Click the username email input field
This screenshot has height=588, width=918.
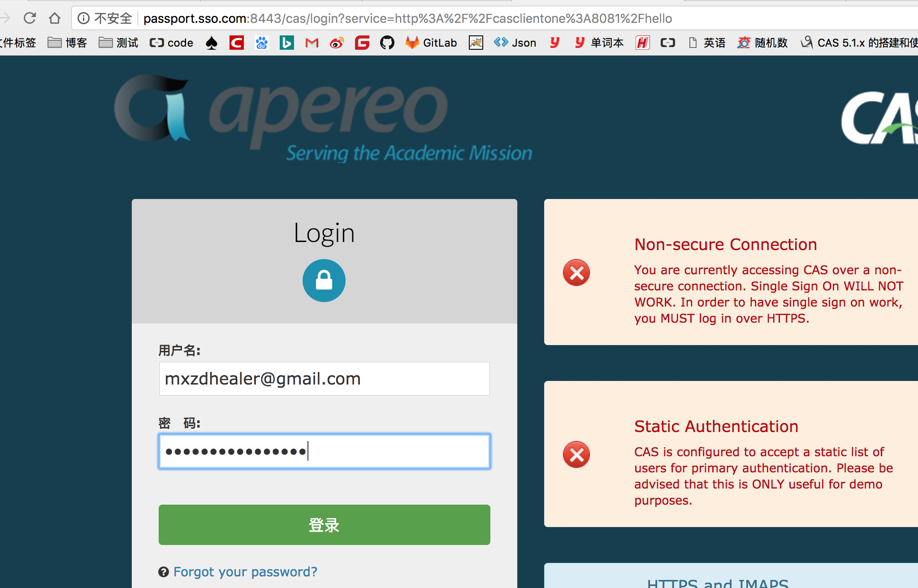[324, 379]
